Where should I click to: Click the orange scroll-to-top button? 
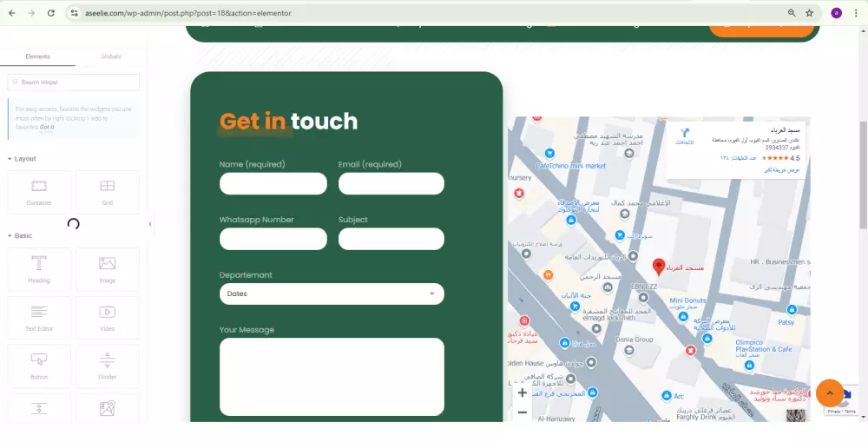pyautogui.click(x=829, y=393)
